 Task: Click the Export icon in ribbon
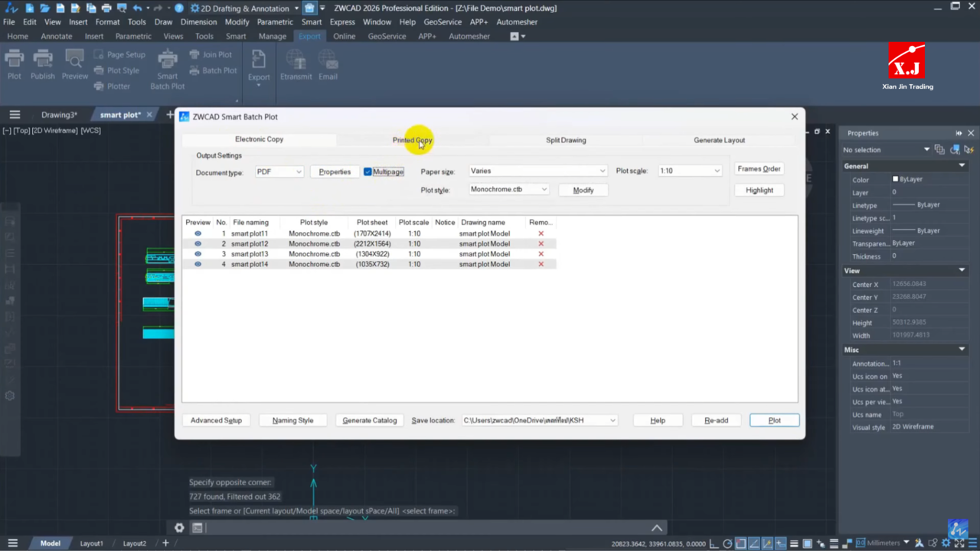pyautogui.click(x=259, y=65)
